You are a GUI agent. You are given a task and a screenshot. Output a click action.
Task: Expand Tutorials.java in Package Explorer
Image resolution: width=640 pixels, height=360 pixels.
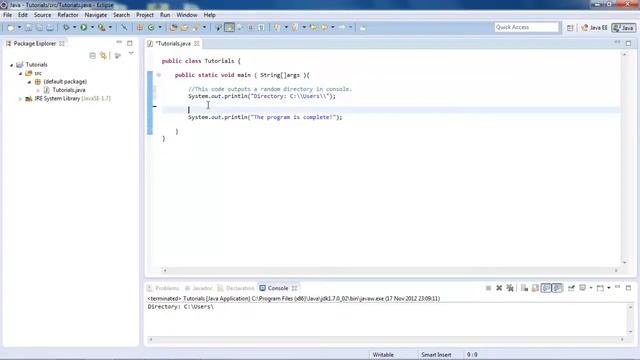point(38,90)
